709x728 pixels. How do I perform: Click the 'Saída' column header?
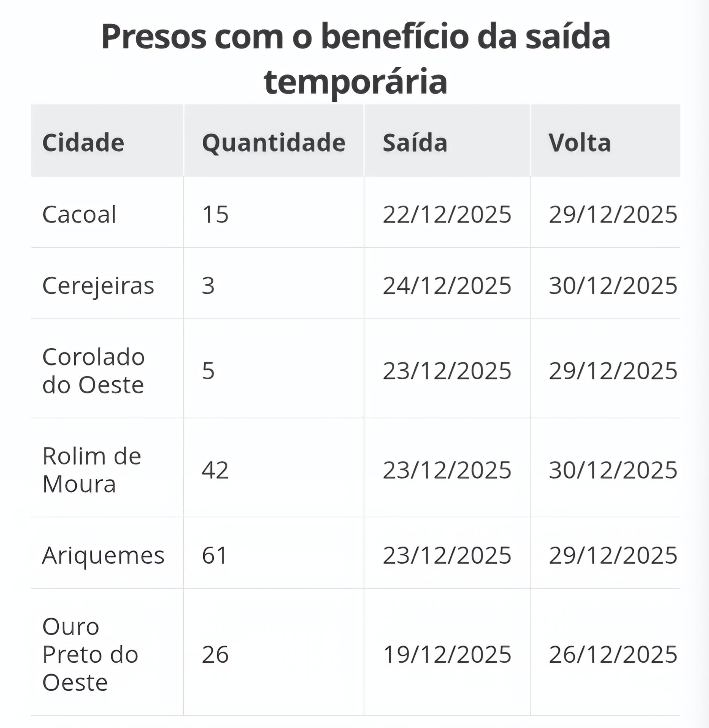tap(415, 142)
